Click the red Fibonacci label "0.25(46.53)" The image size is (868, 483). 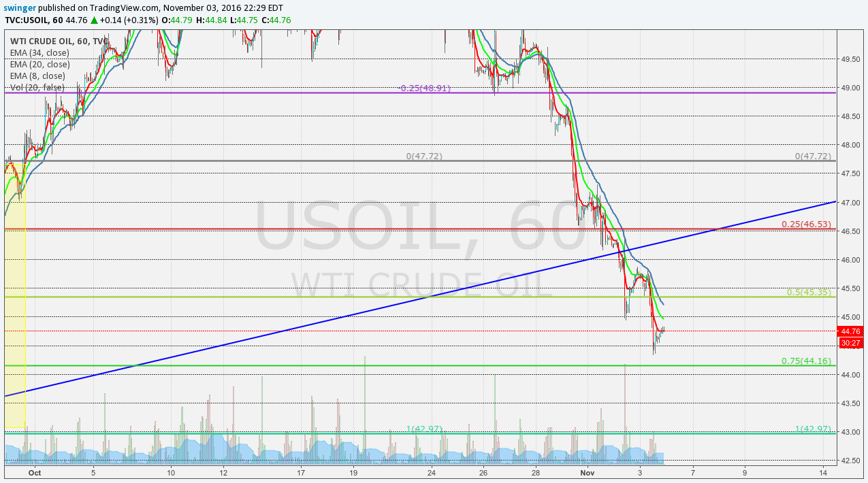pos(807,223)
